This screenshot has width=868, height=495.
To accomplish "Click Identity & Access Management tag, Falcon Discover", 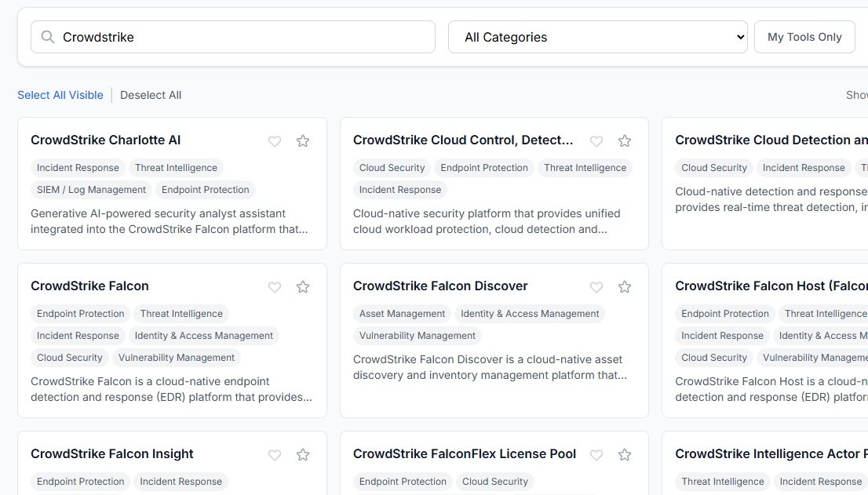I will pyautogui.click(x=530, y=314).
